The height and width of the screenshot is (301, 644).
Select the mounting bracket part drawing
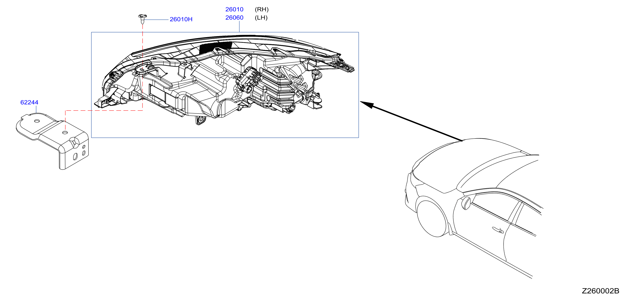52,141
